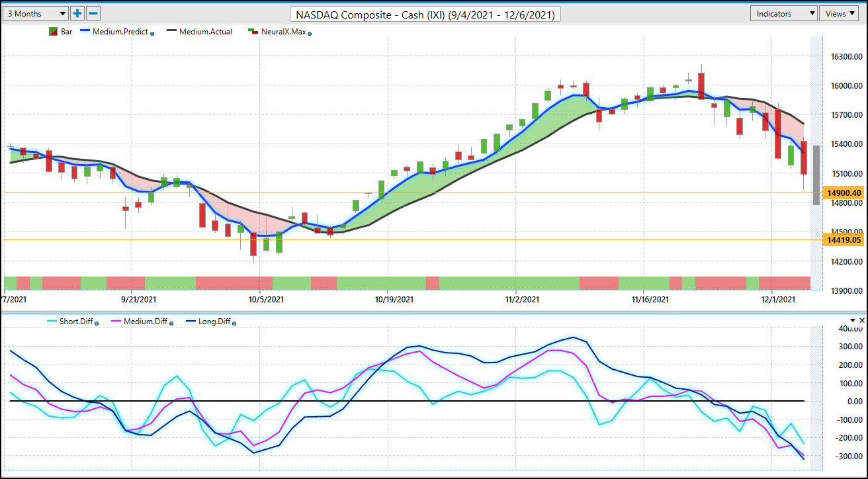The width and height of the screenshot is (868, 479).
Task: Click the NASDAQ Composite chart title box
Action: coord(425,14)
